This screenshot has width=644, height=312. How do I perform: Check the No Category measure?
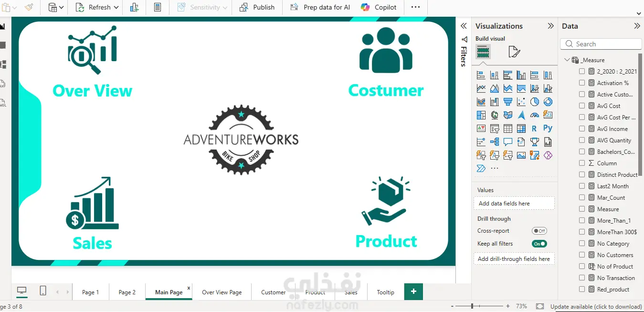(582, 243)
